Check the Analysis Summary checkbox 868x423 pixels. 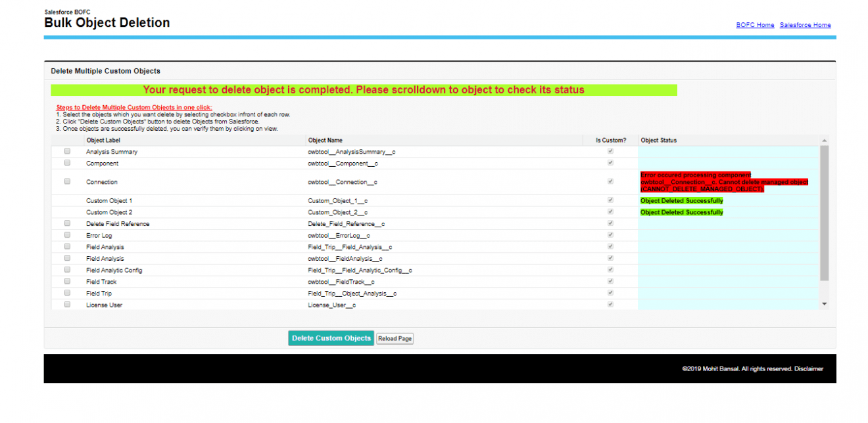[x=66, y=151]
